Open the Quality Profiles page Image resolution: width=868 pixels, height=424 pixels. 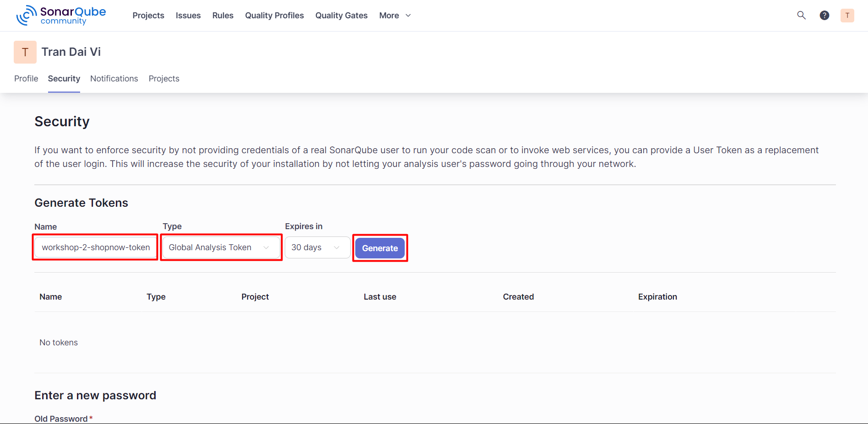(x=274, y=15)
